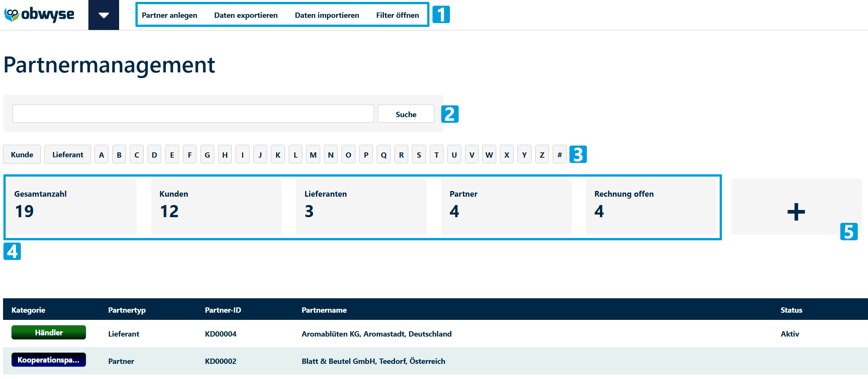Select the Rechnung offen tile
This screenshot has width=868, height=379.
(x=651, y=207)
